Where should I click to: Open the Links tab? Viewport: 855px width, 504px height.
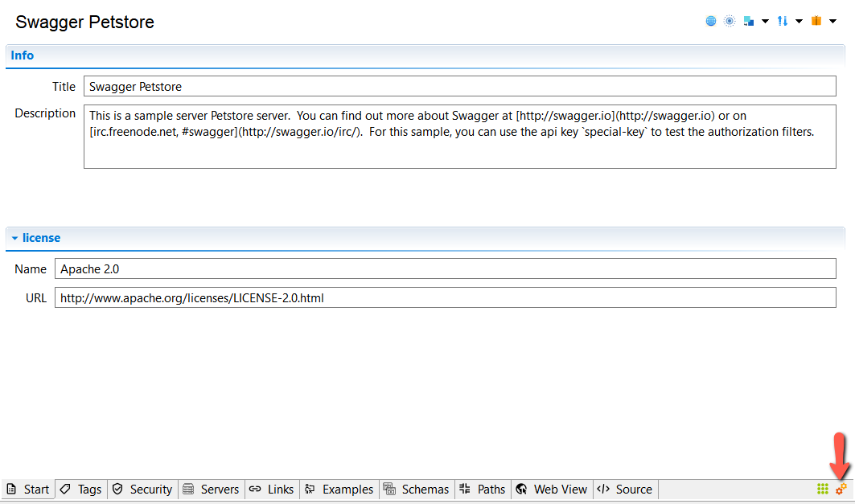pos(272,490)
